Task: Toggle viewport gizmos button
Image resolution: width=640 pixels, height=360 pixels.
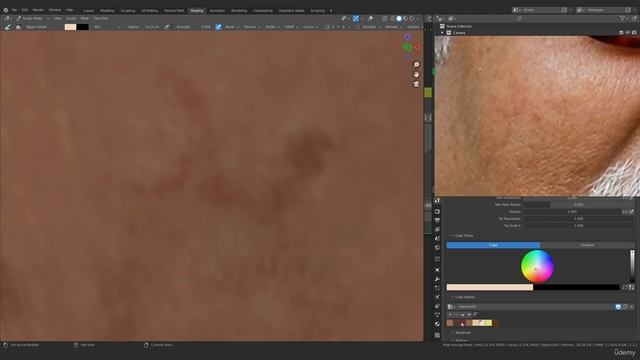Action: tap(356, 18)
